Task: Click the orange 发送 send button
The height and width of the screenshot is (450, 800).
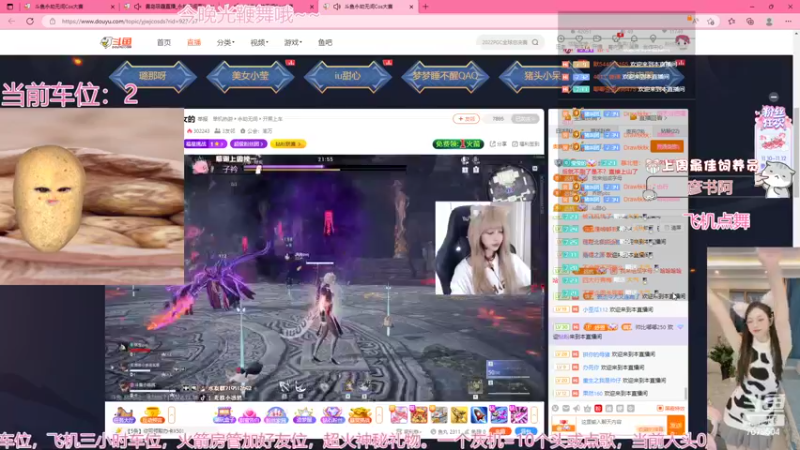Action: coord(676,424)
